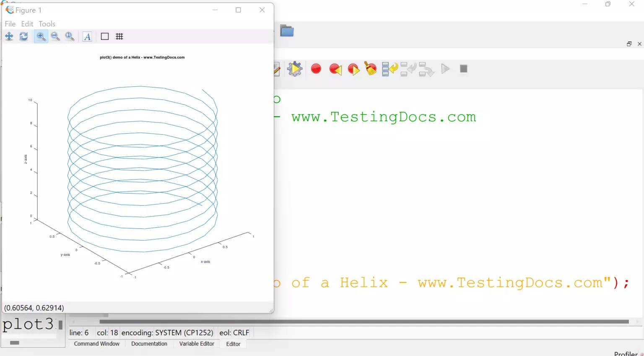The height and width of the screenshot is (356, 644).
Task: Undock the editor panel
Action: [629, 44]
